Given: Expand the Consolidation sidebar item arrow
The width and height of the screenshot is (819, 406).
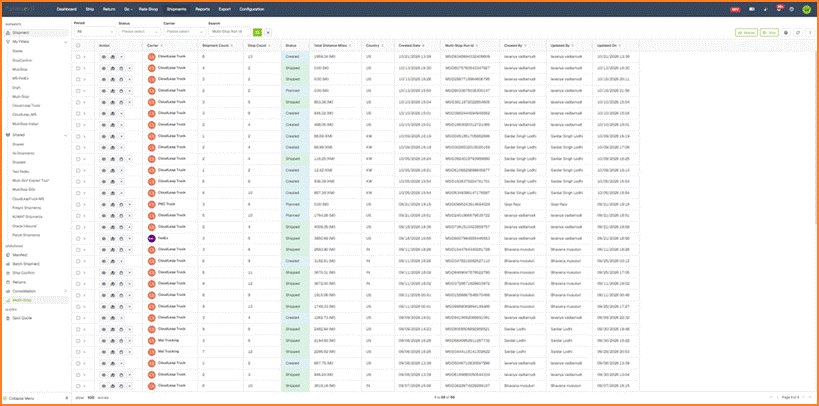Looking at the screenshot, I should (65, 291).
